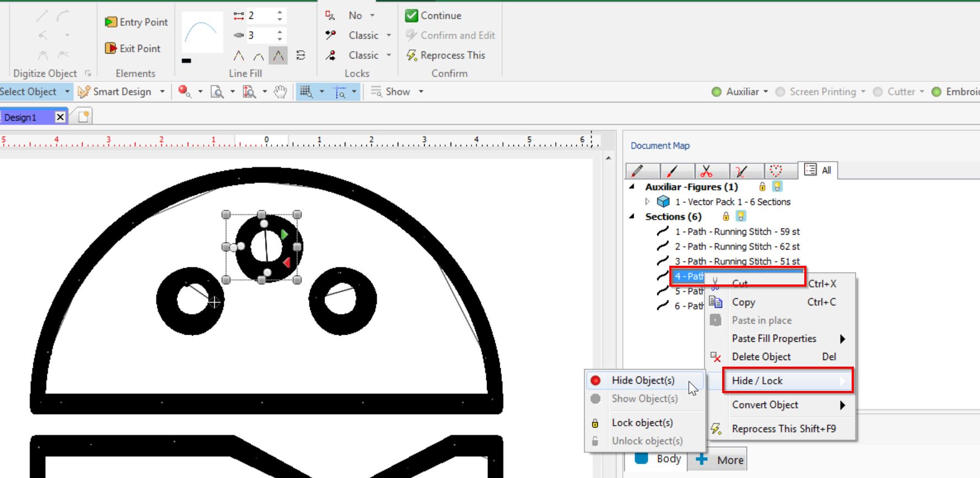
Task: Open the pencil tab in Document Map
Action: coord(637,171)
